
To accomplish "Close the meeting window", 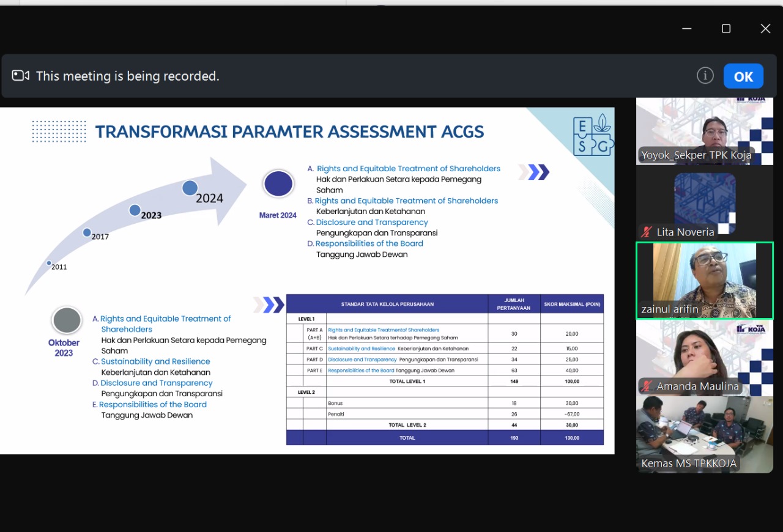I will [765, 29].
